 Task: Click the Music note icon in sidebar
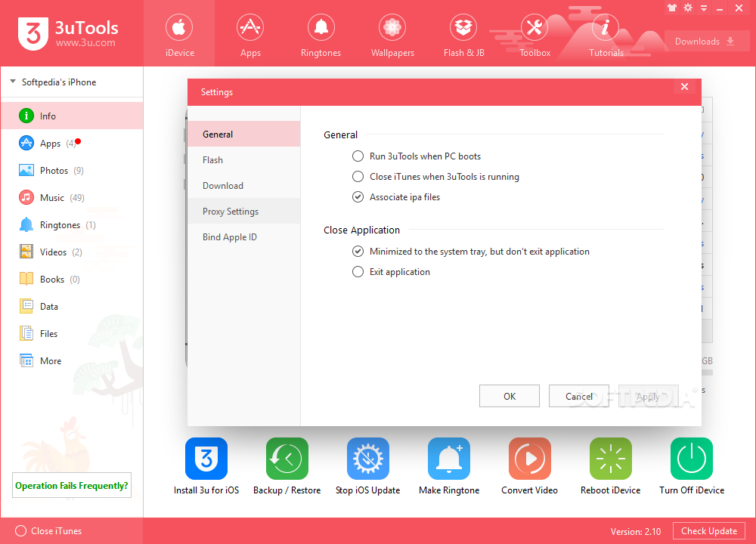pyautogui.click(x=26, y=197)
